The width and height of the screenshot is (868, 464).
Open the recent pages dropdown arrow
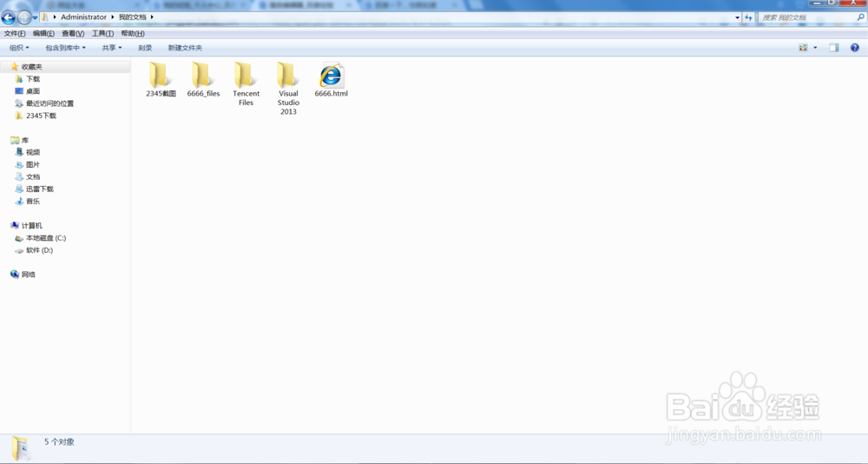35,17
